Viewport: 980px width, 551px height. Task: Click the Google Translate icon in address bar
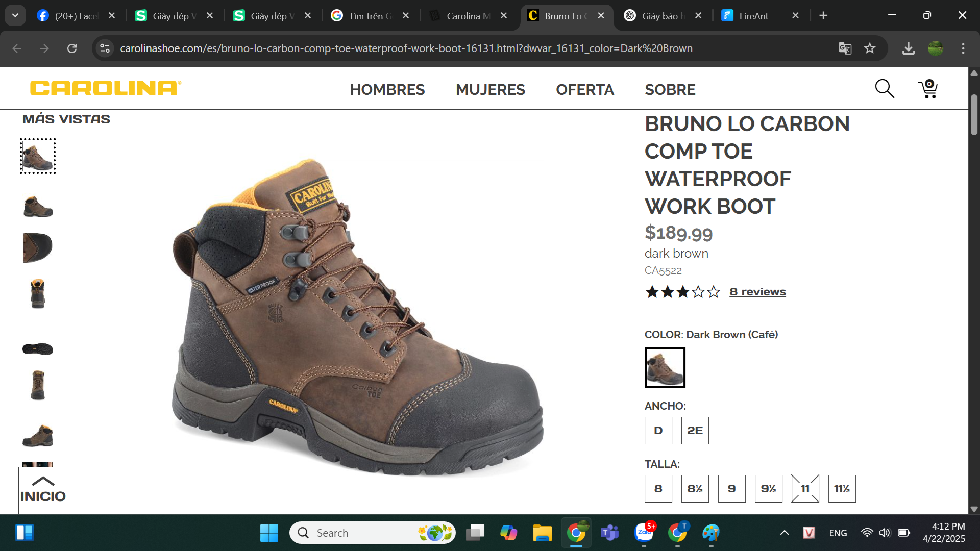845,48
